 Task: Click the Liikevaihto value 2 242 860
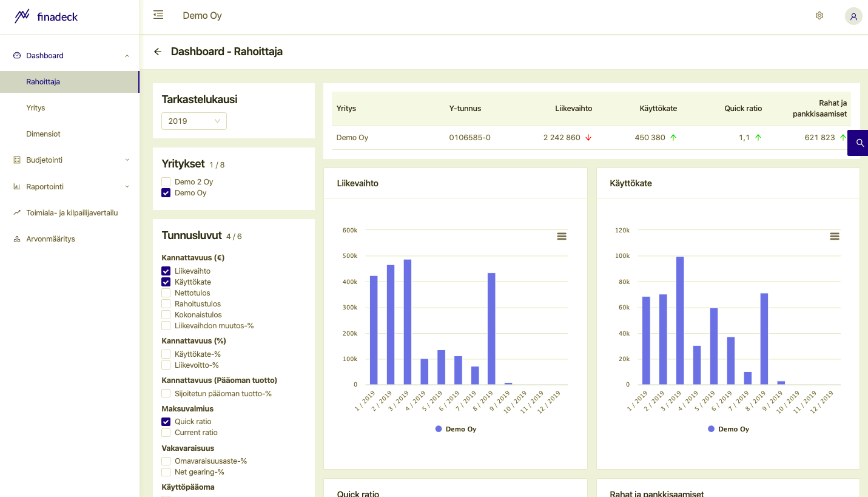point(562,138)
